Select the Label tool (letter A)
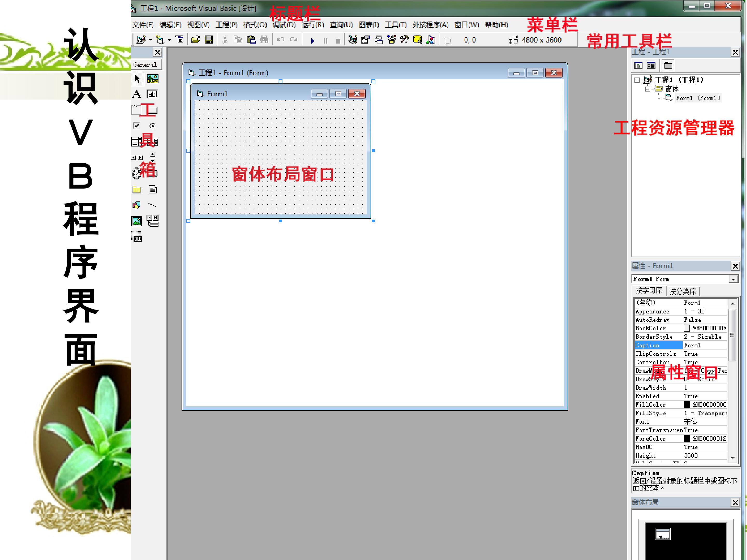 (136, 94)
